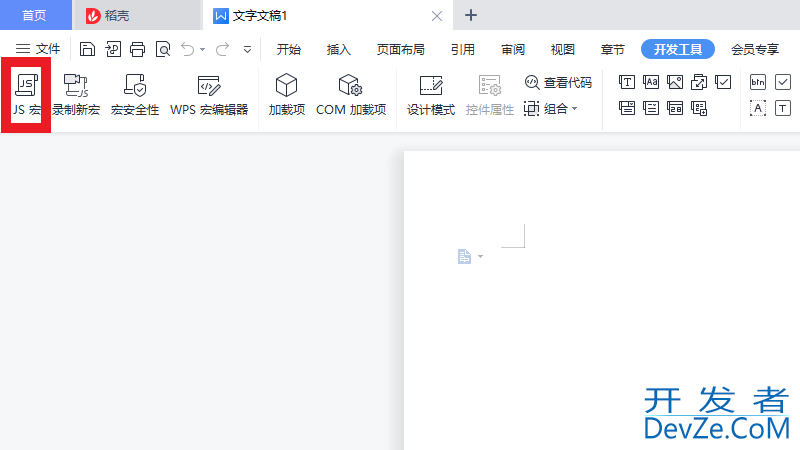Undo the last action
This screenshot has width=800, height=450.
click(188, 49)
